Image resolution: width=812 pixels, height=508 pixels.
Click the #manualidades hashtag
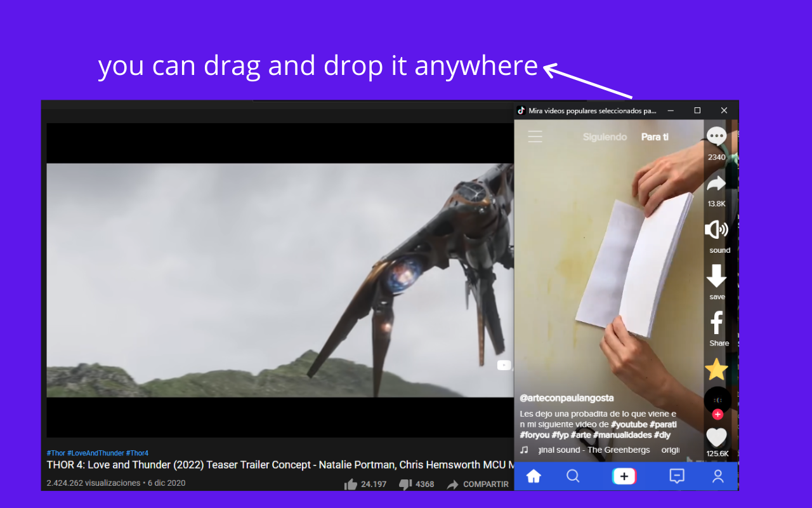click(x=621, y=435)
